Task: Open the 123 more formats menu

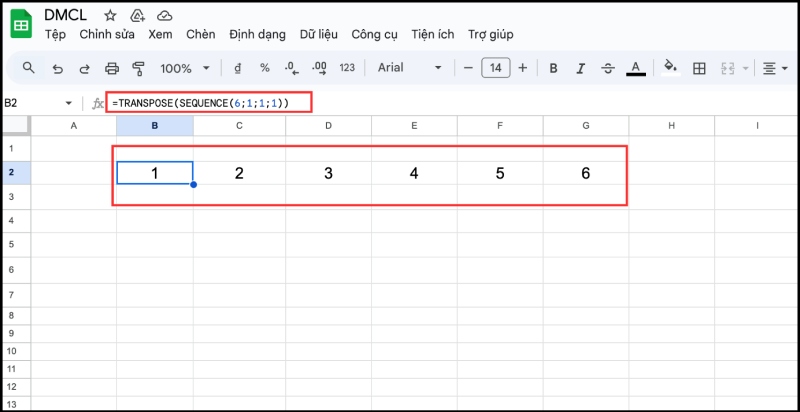Action: (x=347, y=68)
